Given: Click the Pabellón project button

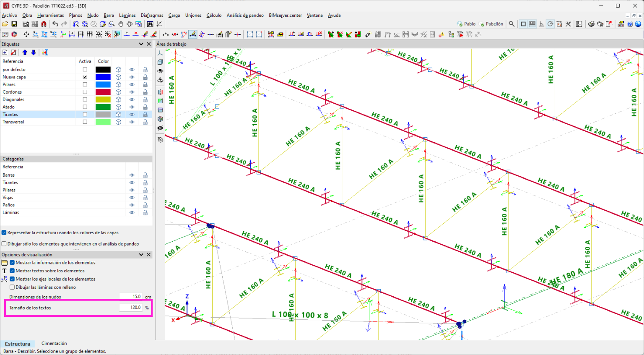Looking at the screenshot, I should click(491, 24).
